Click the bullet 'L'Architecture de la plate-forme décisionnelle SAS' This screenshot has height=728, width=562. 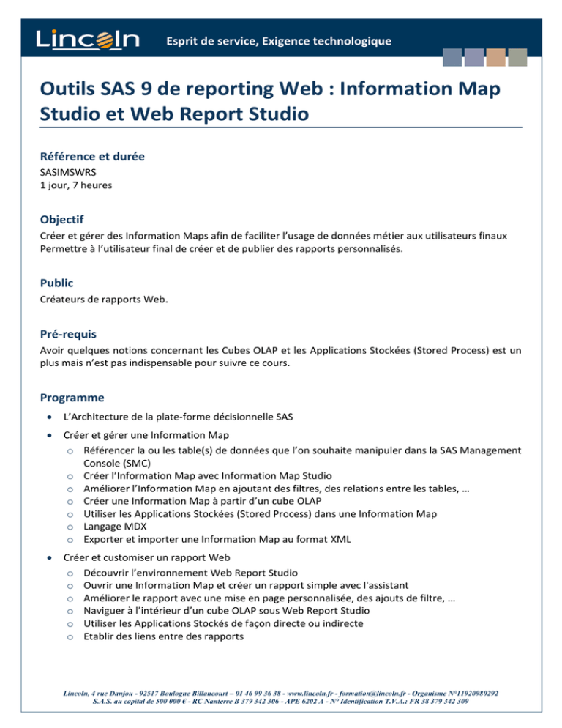[x=179, y=417]
